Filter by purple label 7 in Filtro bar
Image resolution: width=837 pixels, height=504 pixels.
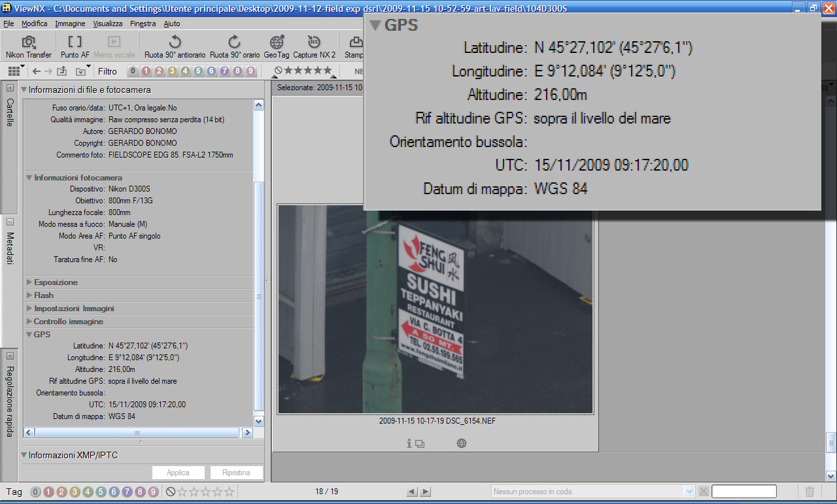pos(224,71)
